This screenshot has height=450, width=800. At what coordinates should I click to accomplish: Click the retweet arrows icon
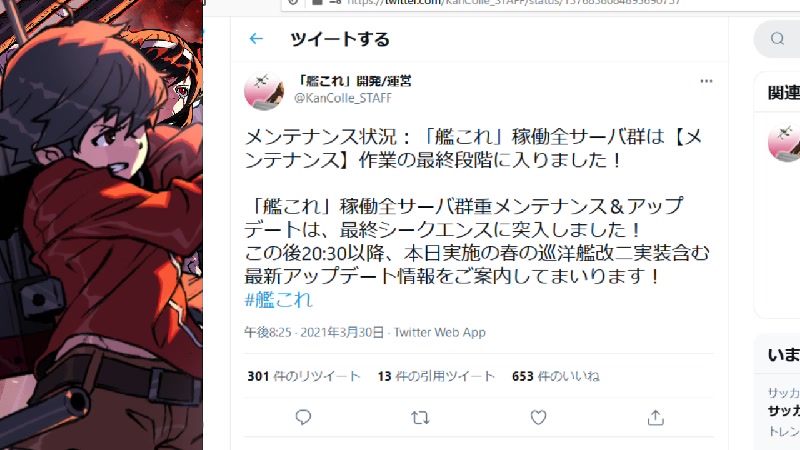pyautogui.click(x=420, y=418)
